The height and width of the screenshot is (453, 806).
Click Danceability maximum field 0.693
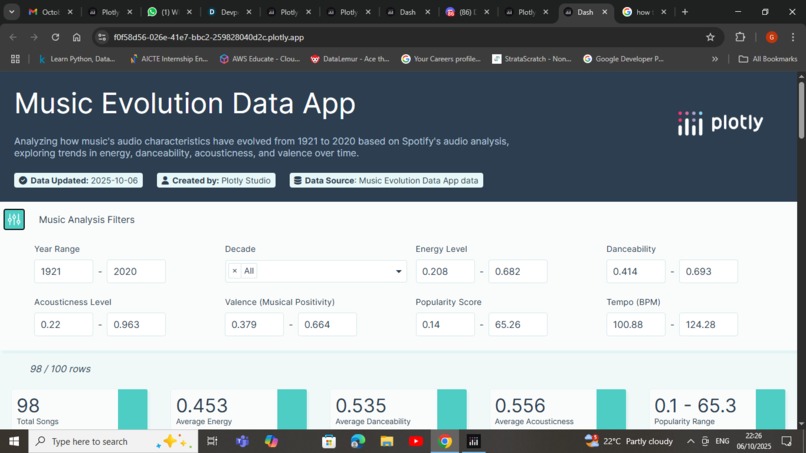click(708, 271)
